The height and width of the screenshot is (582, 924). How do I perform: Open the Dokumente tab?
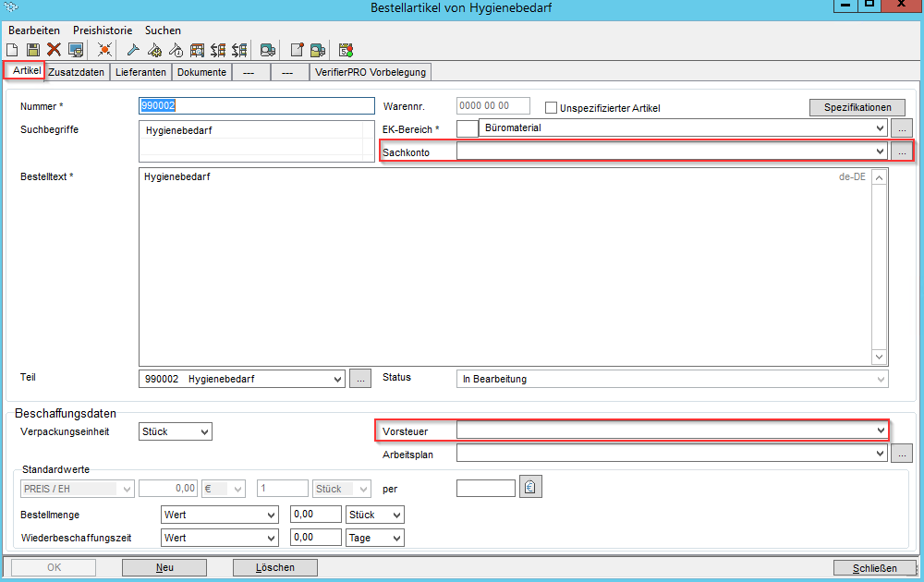201,72
